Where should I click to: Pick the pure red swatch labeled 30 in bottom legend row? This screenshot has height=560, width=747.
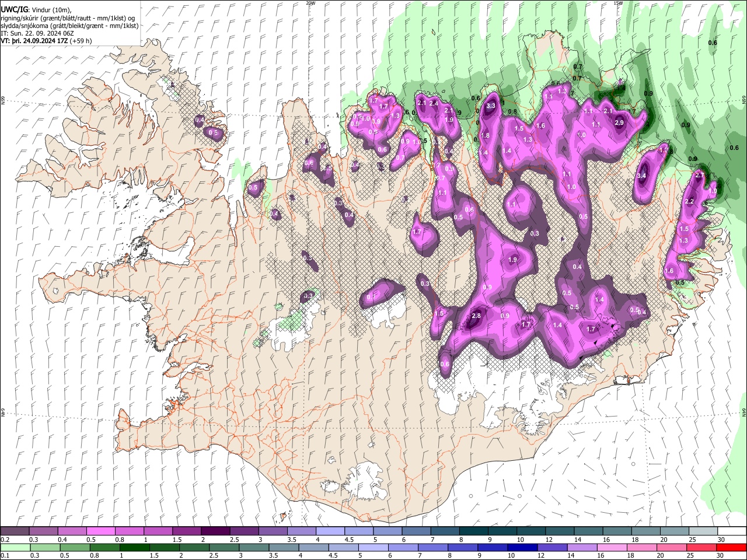731,547
